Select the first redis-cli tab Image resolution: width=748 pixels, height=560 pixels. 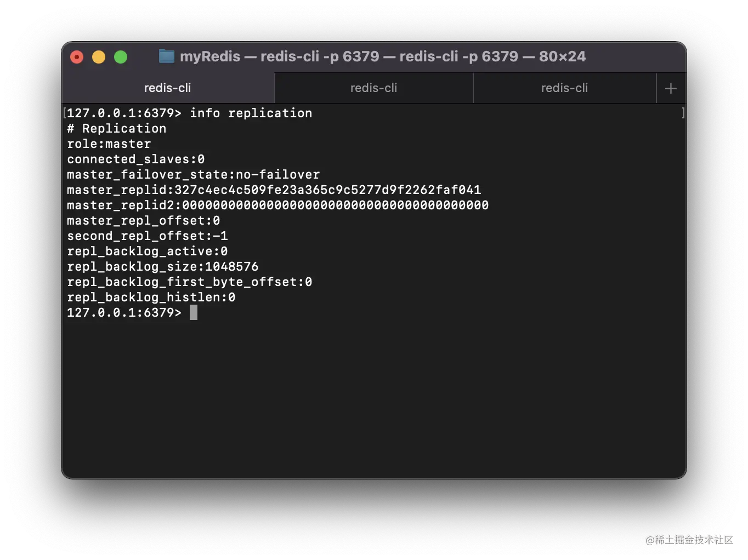[x=168, y=88]
